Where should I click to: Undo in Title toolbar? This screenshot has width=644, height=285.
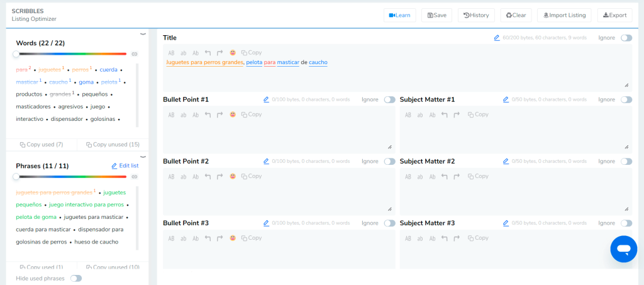pyautogui.click(x=208, y=53)
